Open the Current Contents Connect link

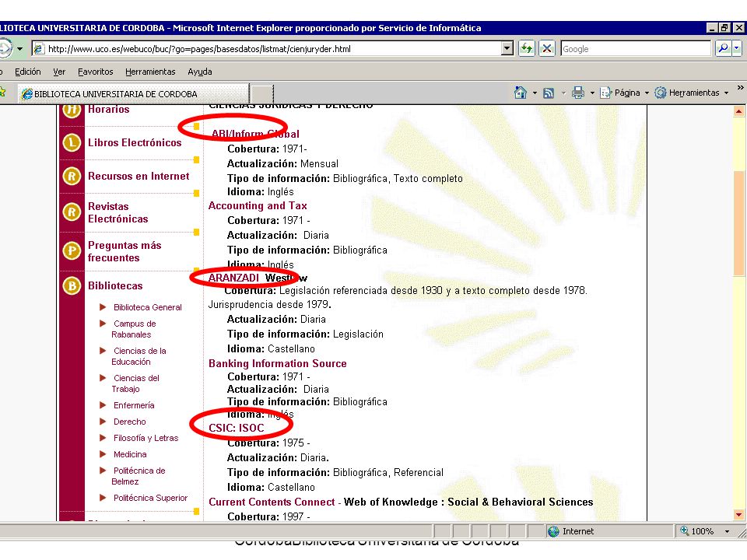(272, 502)
